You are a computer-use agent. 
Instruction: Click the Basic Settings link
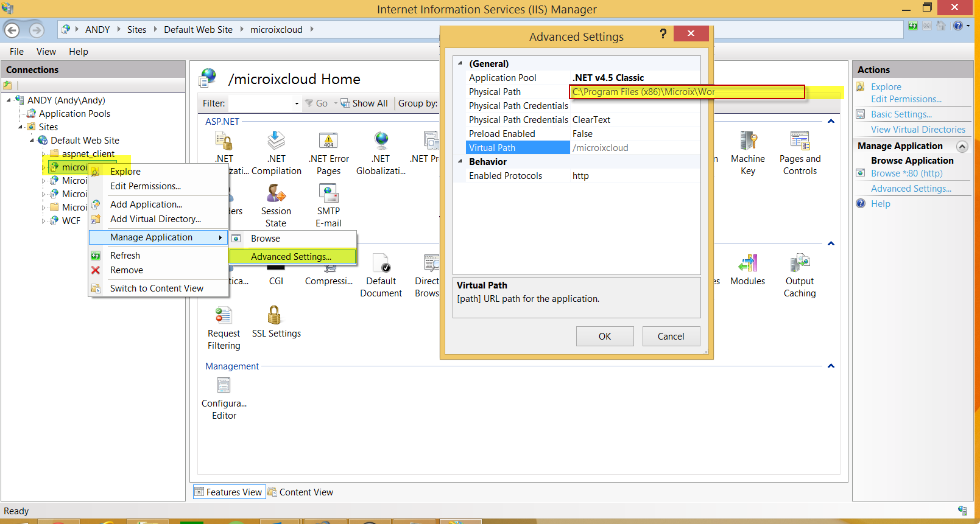[x=901, y=114]
